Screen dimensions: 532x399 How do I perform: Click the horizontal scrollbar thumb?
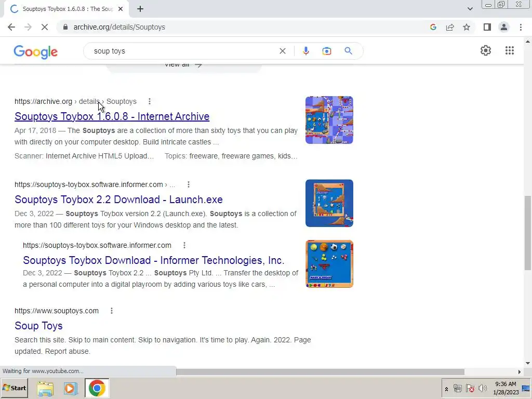click(320, 372)
